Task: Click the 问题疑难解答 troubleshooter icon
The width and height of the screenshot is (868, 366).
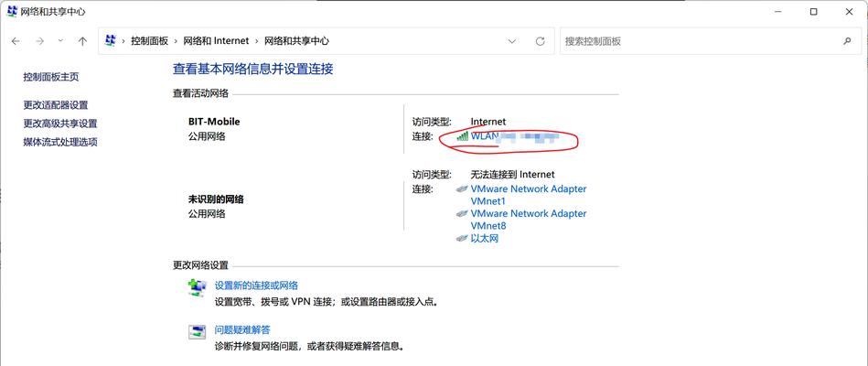Action: pos(197,332)
